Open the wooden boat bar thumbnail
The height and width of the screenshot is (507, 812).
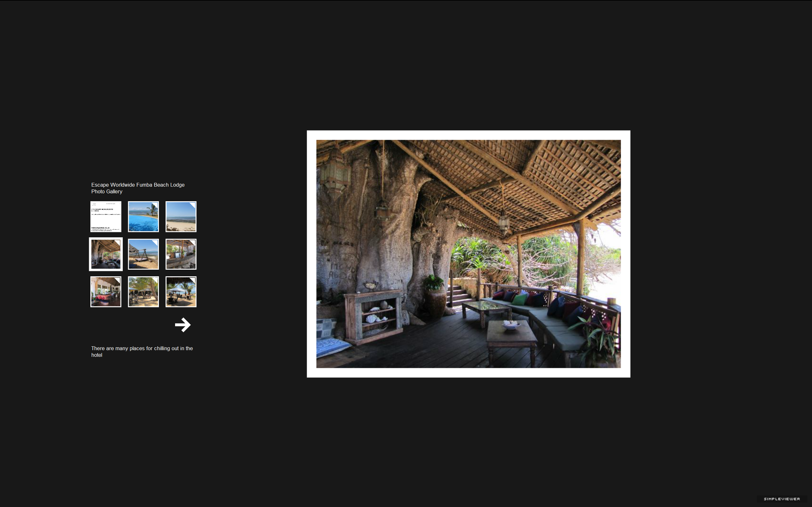[181, 254]
